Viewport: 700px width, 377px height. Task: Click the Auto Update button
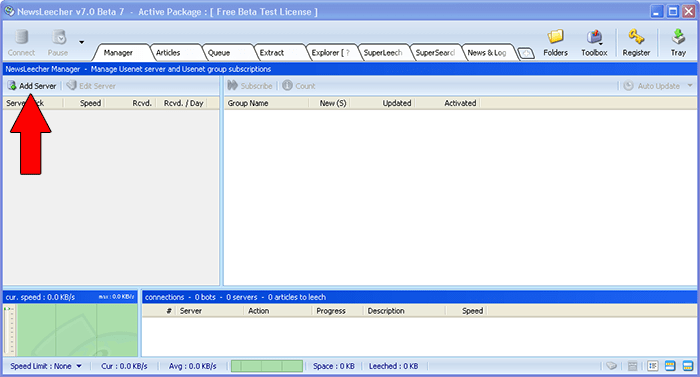click(652, 86)
